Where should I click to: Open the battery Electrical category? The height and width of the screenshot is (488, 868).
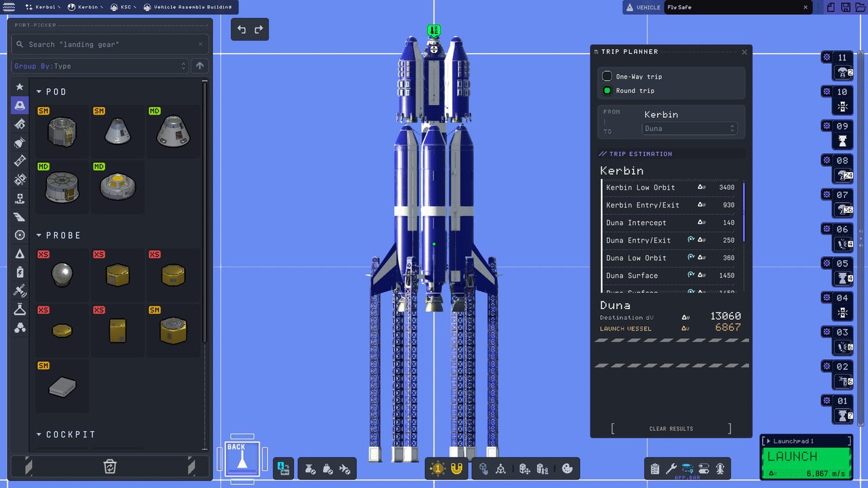click(x=20, y=272)
